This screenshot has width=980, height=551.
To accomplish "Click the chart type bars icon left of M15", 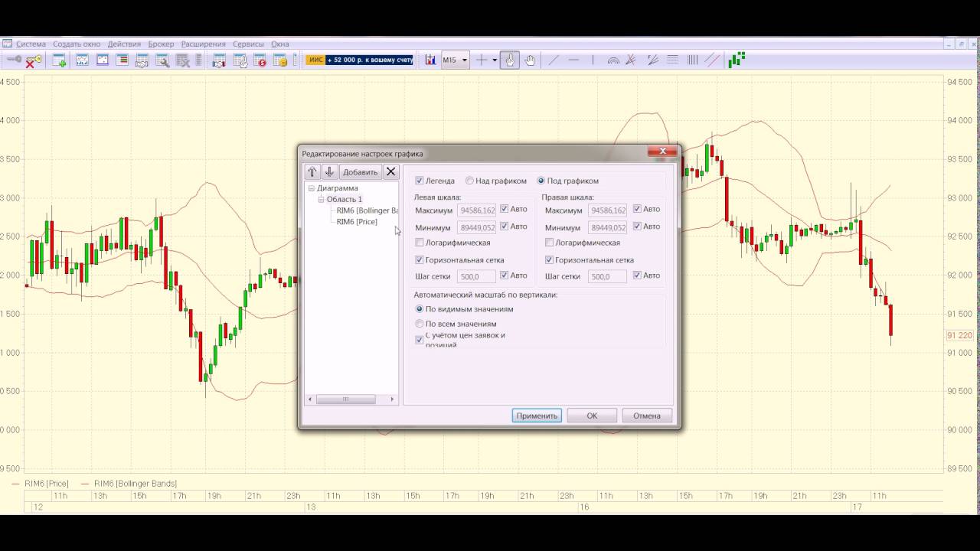I will pyautogui.click(x=430, y=60).
